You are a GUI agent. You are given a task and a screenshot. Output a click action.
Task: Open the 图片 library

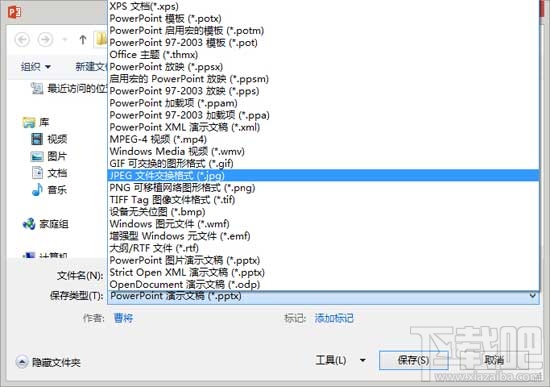[57, 156]
